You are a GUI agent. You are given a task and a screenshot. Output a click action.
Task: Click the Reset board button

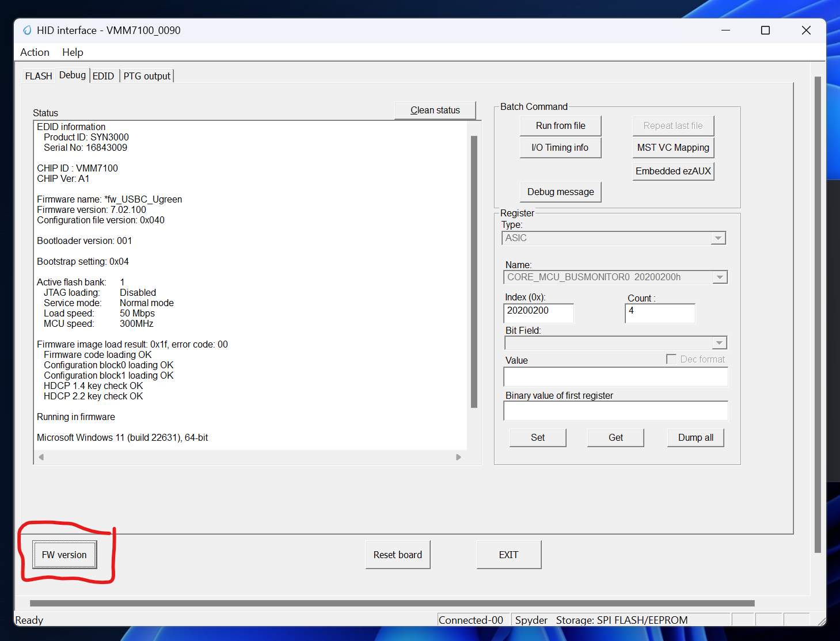coord(398,555)
